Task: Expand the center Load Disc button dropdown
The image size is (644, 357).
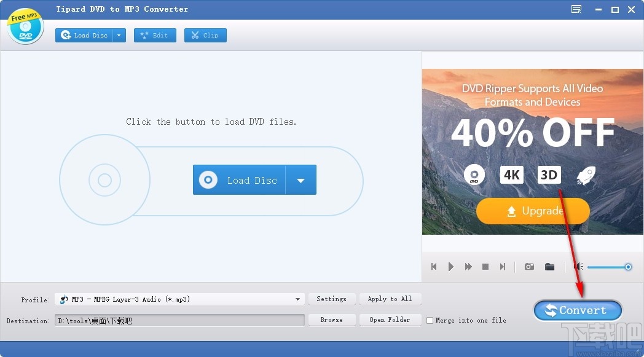Action: (301, 179)
